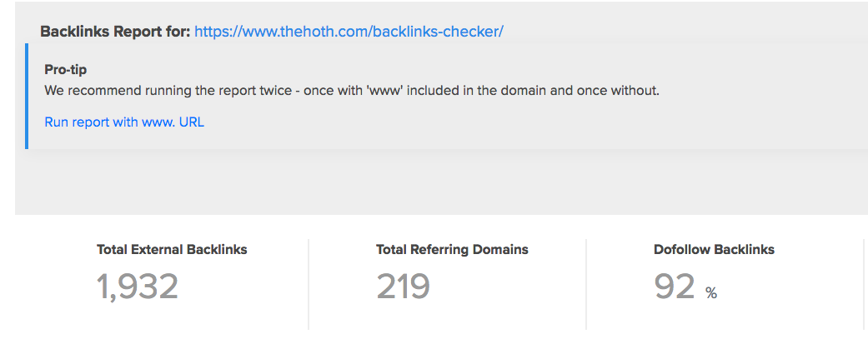Click the Total External Backlinks label
Screen dimensions: 868x349
coord(172,249)
